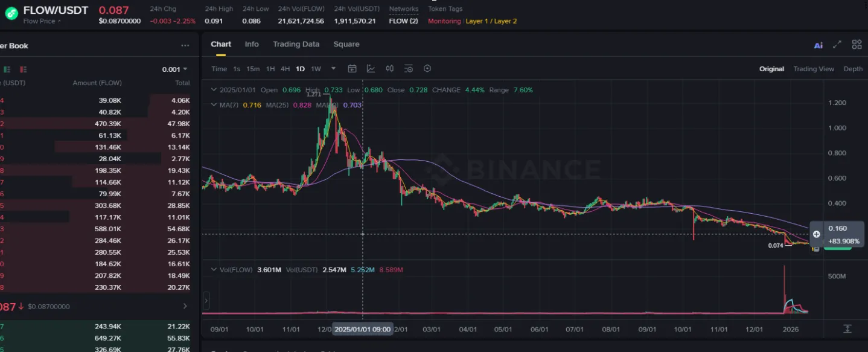Viewport: 868px width, 352px height.
Task: Open the 0.001 price precision dropdown
Action: click(x=174, y=69)
